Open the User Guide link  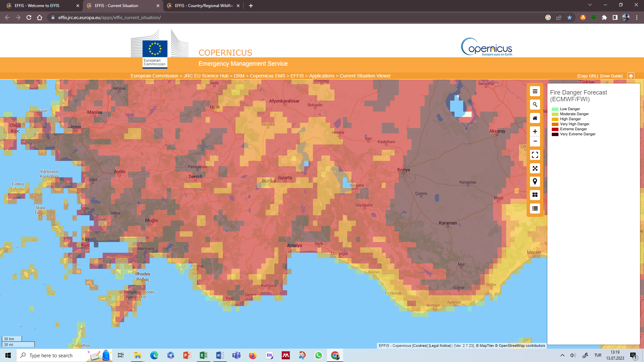[611, 76]
